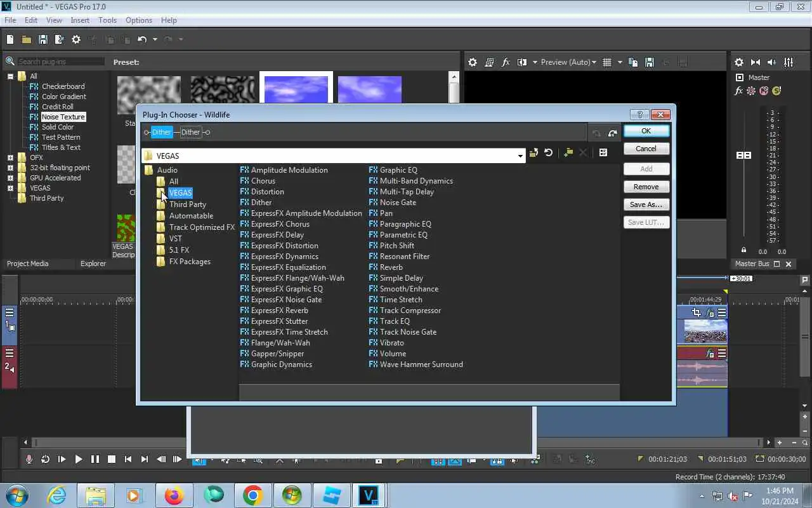Expand the VEGAS folder in left plug-in tree

[10, 188]
